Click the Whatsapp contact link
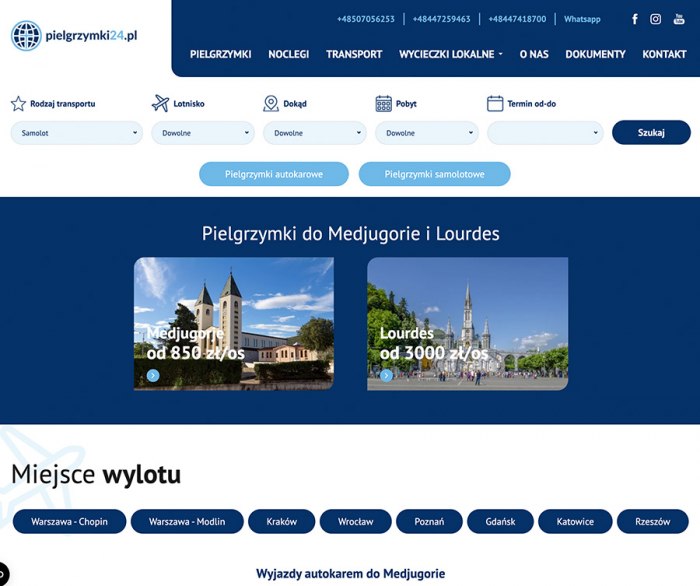The height and width of the screenshot is (586, 700). (x=582, y=19)
